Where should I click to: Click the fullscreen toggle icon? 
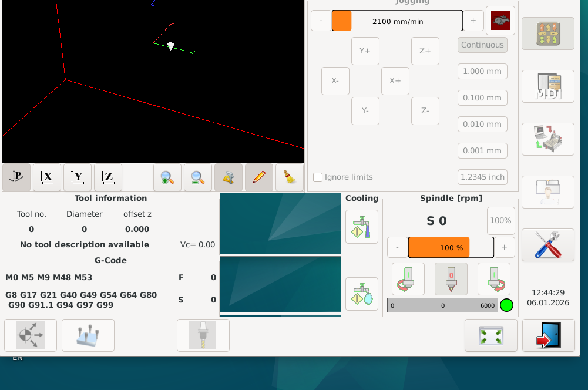pyautogui.click(x=490, y=335)
